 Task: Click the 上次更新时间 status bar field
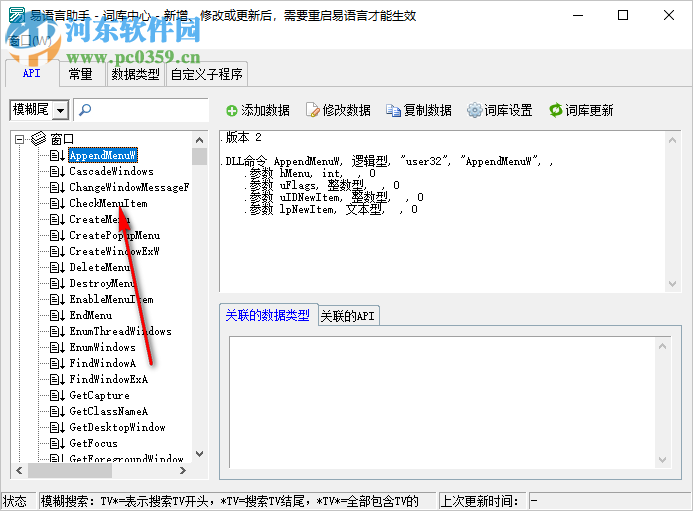(483, 501)
